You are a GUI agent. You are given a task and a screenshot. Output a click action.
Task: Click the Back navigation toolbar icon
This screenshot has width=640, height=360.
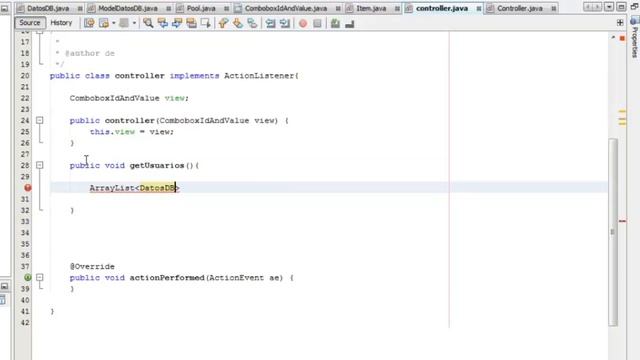[104, 23]
